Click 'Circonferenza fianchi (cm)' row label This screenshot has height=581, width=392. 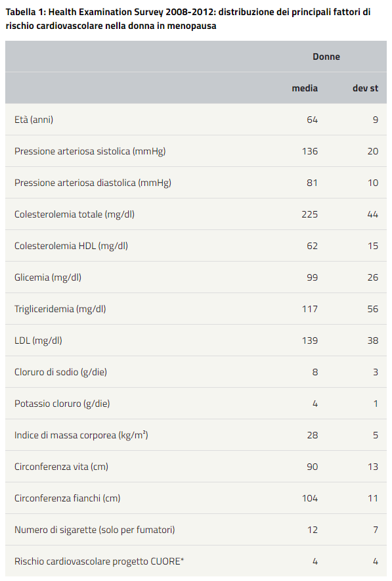click(x=68, y=498)
